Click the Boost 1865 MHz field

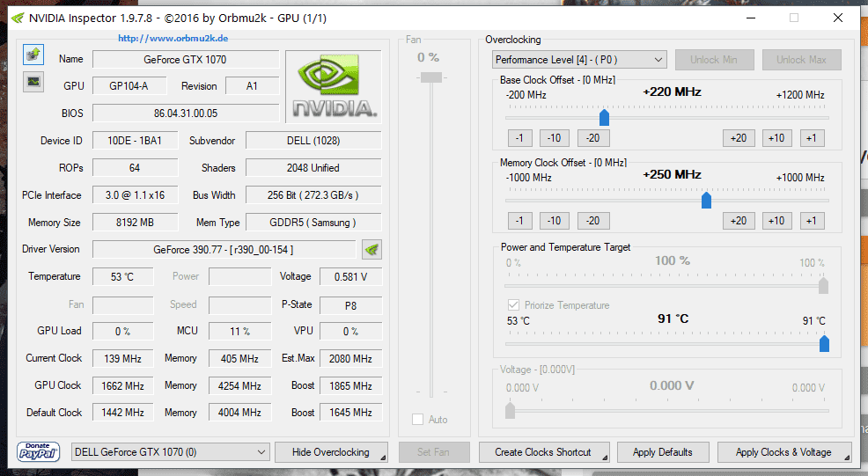pos(351,385)
